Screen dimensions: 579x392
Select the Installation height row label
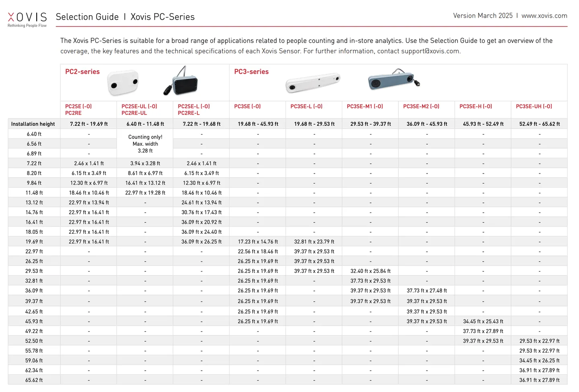[33, 124]
